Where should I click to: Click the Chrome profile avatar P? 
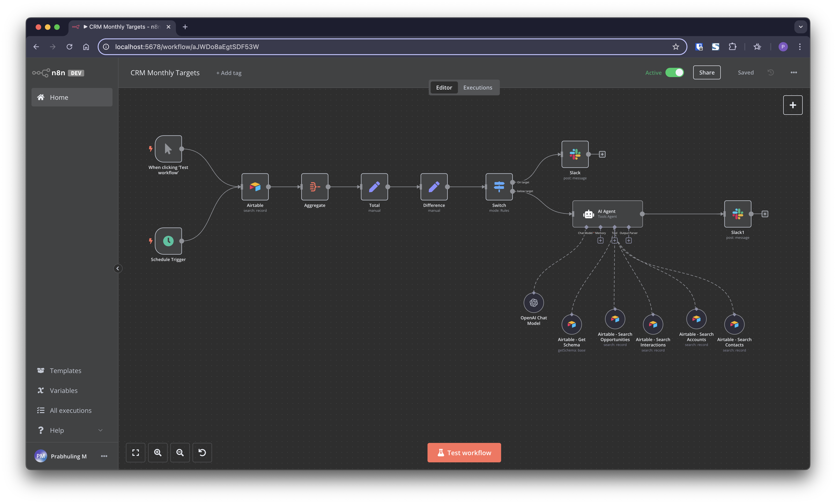pos(783,47)
